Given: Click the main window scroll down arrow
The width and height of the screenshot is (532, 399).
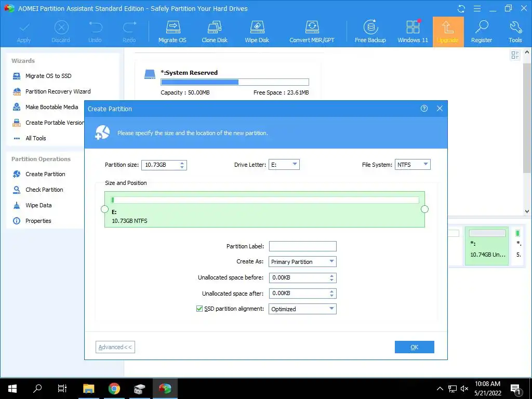Looking at the screenshot, I should pos(527,211).
